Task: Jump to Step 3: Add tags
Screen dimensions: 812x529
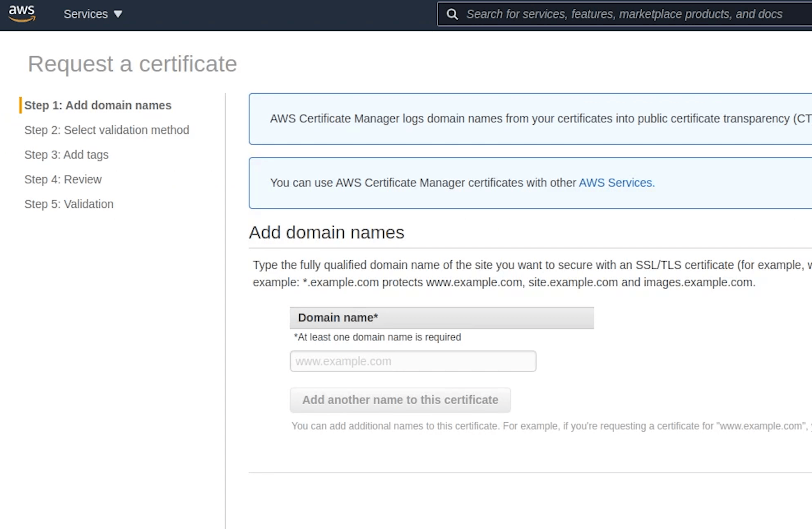Action: [66, 155]
